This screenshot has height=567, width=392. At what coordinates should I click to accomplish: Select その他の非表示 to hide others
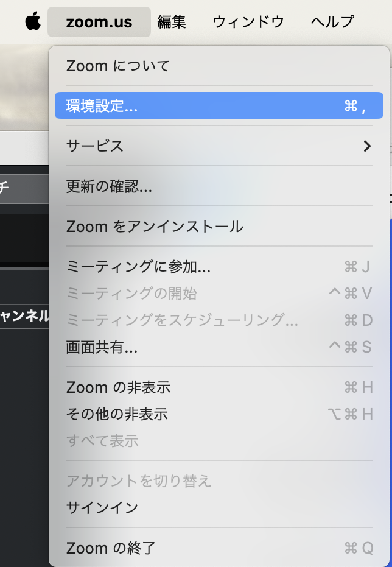point(117,414)
